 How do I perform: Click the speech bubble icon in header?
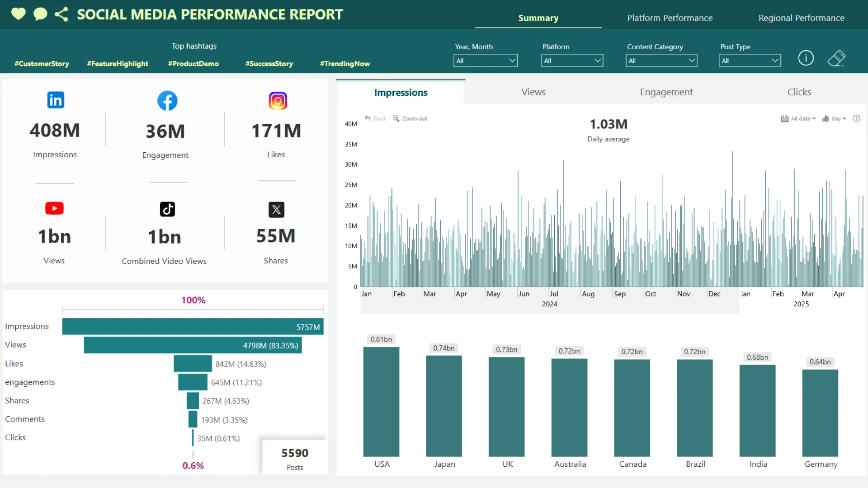coord(40,14)
